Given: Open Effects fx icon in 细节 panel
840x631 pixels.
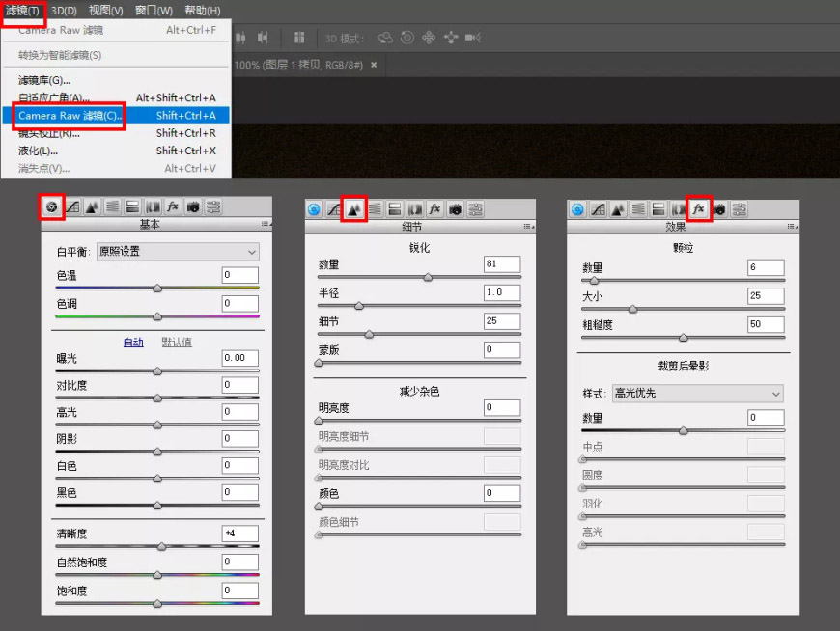Looking at the screenshot, I should pos(435,209).
